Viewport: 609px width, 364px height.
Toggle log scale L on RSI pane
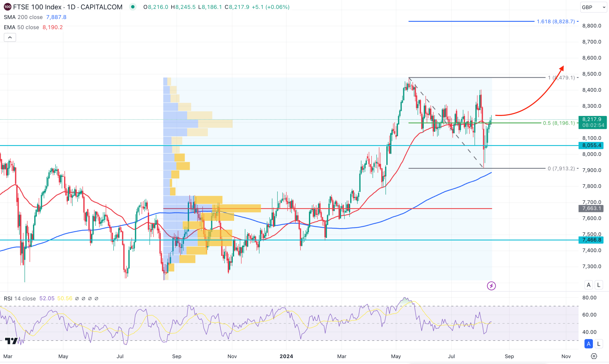[599, 344]
